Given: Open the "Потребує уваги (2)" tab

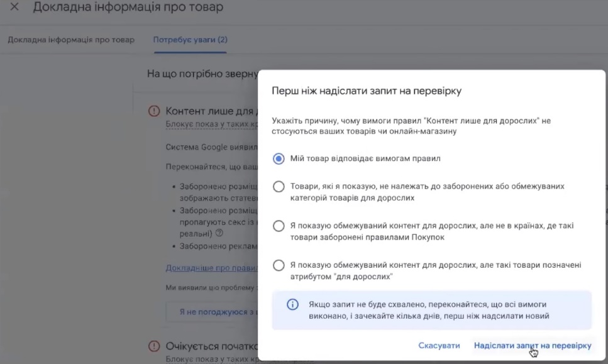Looking at the screenshot, I should pos(191,40).
